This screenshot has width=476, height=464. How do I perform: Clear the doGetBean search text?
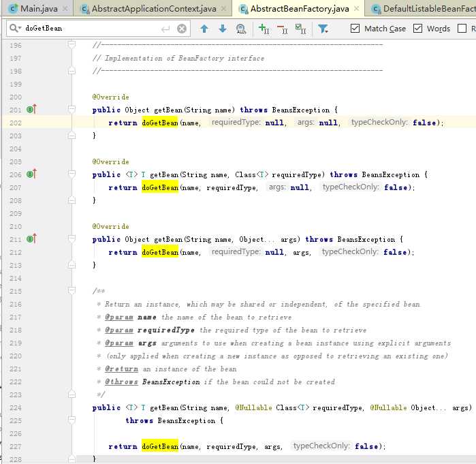click(182, 29)
